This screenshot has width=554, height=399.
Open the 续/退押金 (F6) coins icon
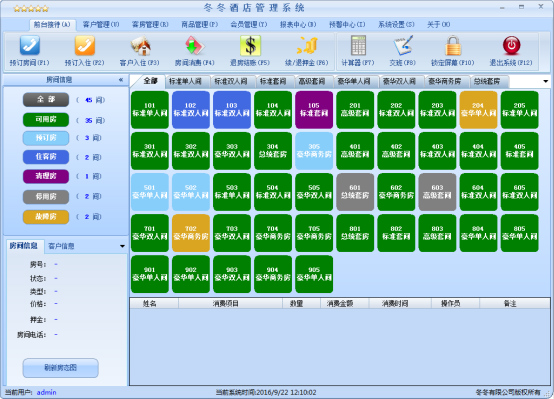point(307,46)
